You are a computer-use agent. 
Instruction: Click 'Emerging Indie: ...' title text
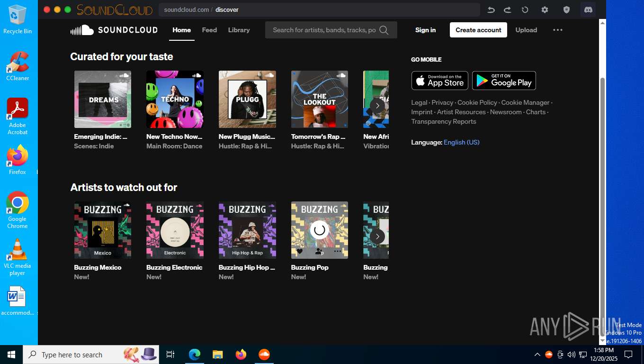(100, 136)
